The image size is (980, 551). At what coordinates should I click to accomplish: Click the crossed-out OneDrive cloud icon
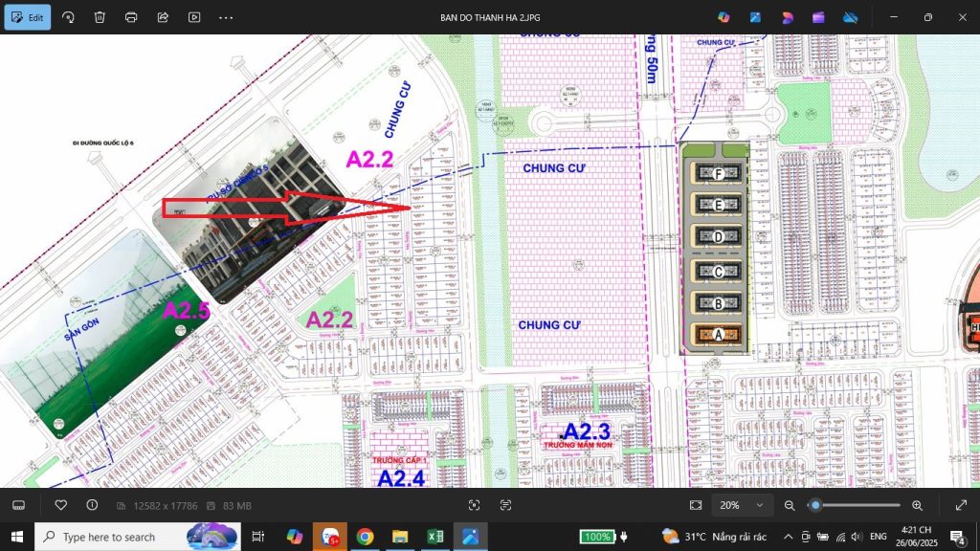tap(851, 17)
